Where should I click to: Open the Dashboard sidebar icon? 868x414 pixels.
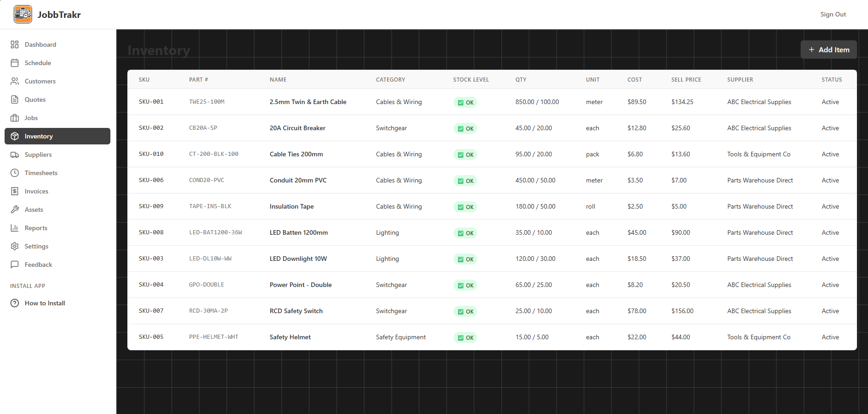[15, 44]
